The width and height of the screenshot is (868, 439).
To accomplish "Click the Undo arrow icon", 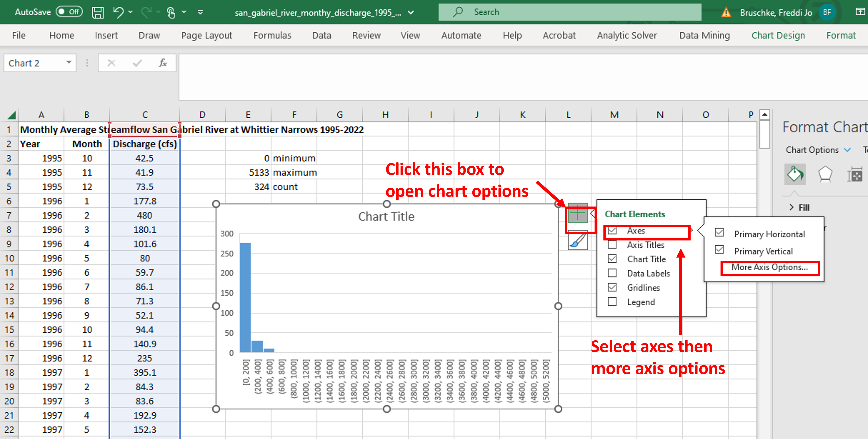I will pos(118,12).
